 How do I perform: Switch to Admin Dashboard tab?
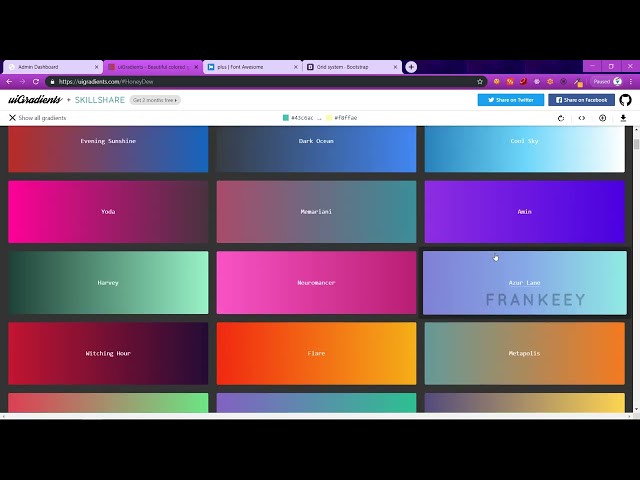pos(52,67)
